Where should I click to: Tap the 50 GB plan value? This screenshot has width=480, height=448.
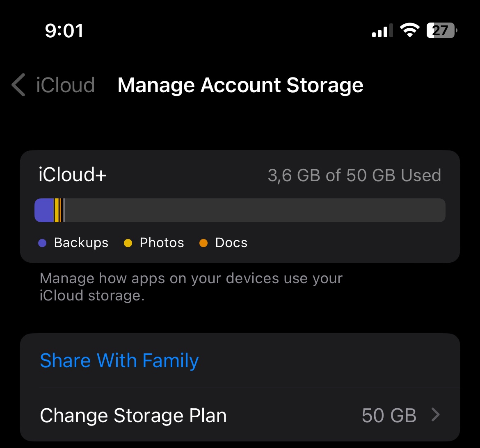389,415
